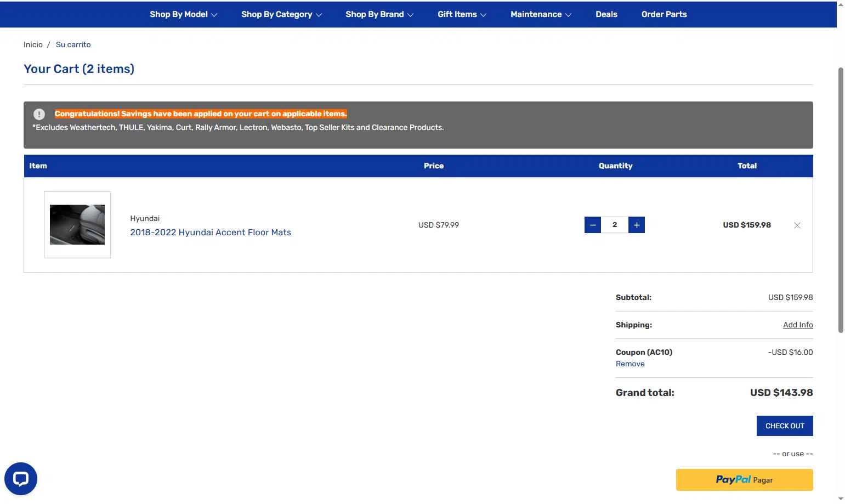Expand the Shop By Category menu
Screen dimensions: 845x504
click(281, 14)
